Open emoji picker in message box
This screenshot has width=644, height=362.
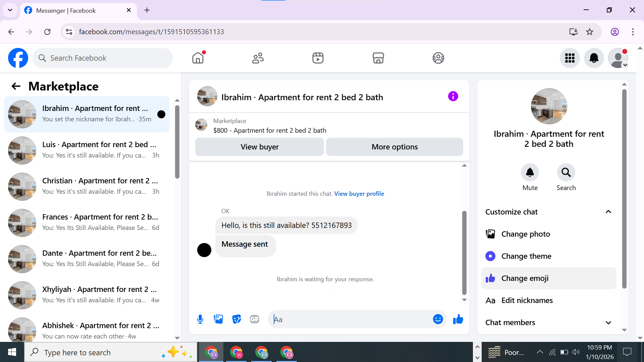[438, 319]
